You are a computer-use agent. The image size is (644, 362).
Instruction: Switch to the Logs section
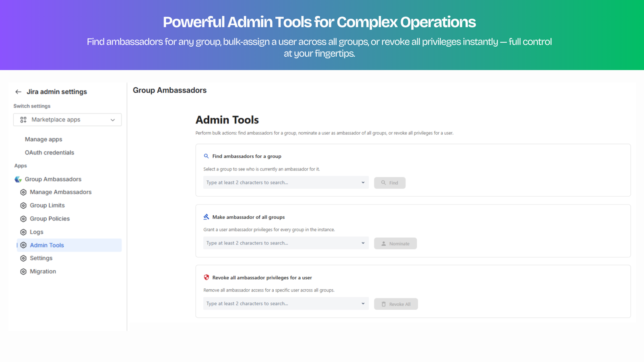[37, 232]
